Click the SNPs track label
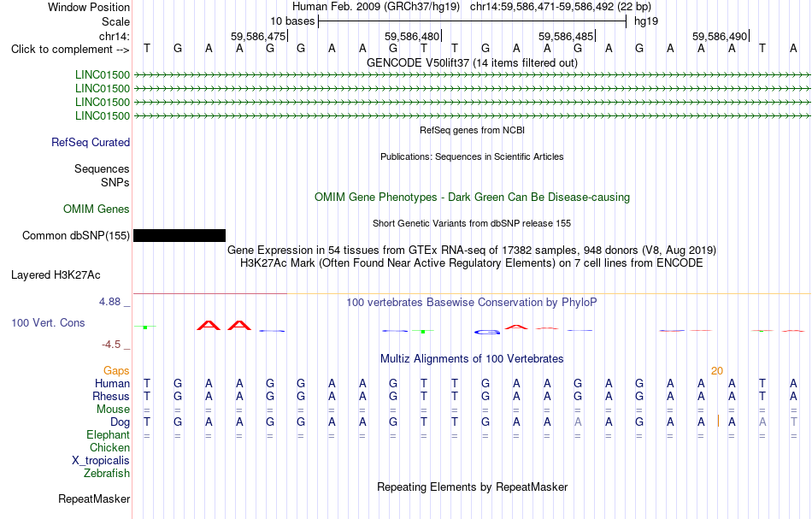This screenshot has width=812, height=519. click(x=115, y=182)
